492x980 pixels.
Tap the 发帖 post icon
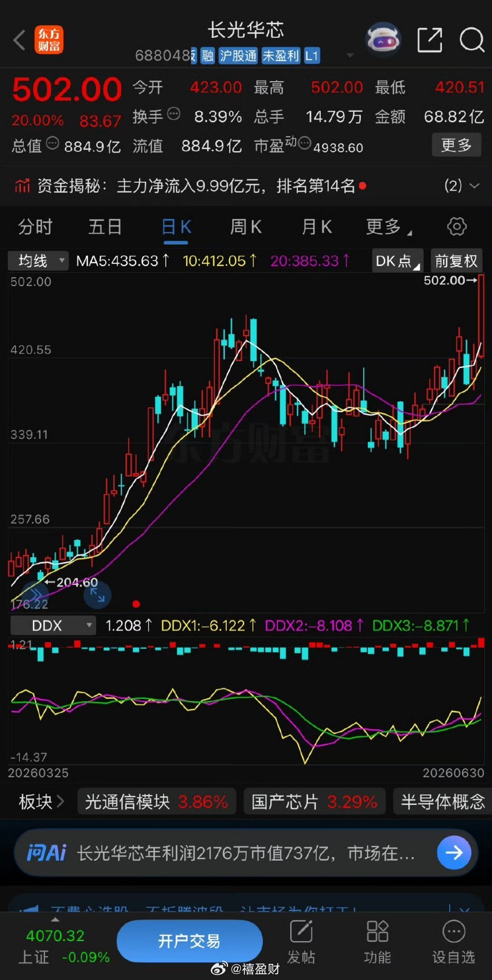301,942
